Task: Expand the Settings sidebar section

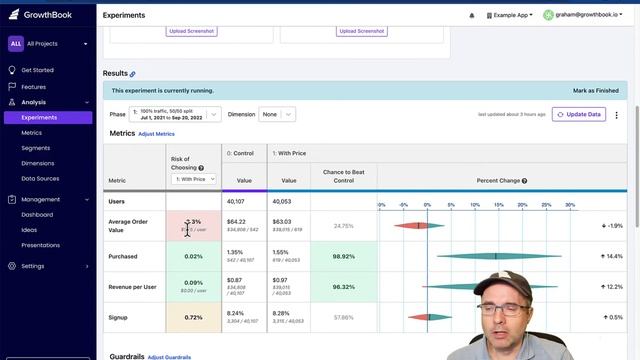Action: pyautogui.click(x=87, y=266)
